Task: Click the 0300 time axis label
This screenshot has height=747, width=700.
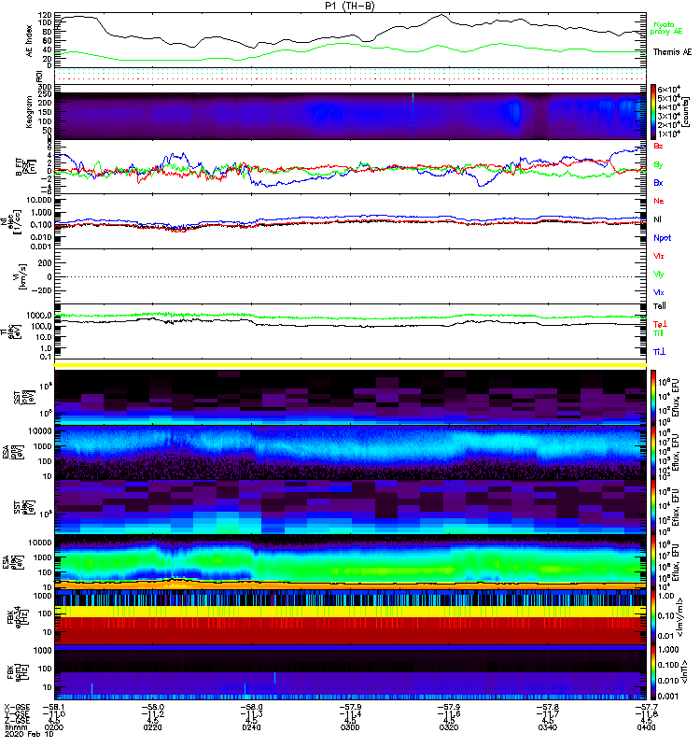Action: (350, 727)
